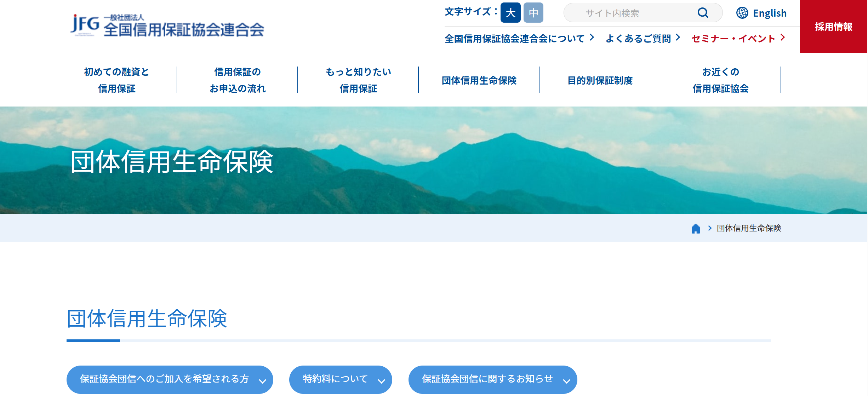Viewport: 868px width, 396px height.
Task: Switch the site language to English
Action: (769, 13)
